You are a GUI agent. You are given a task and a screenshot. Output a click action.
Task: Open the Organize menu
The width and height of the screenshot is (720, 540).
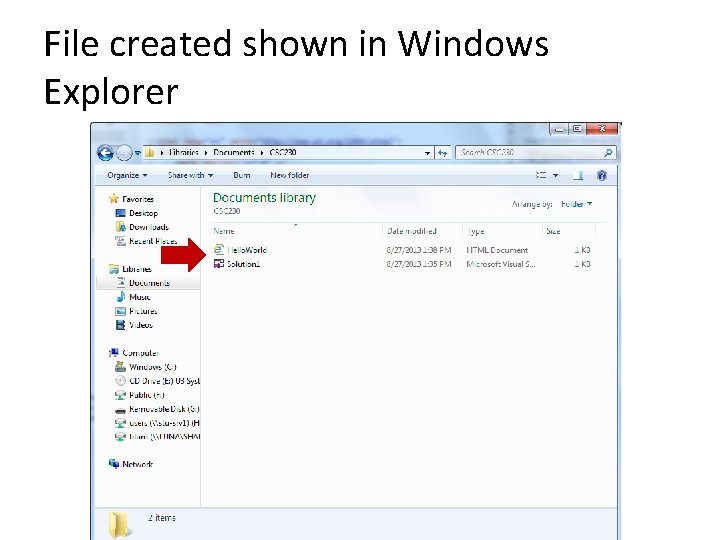pyautogui.click(x=127, y=175)
